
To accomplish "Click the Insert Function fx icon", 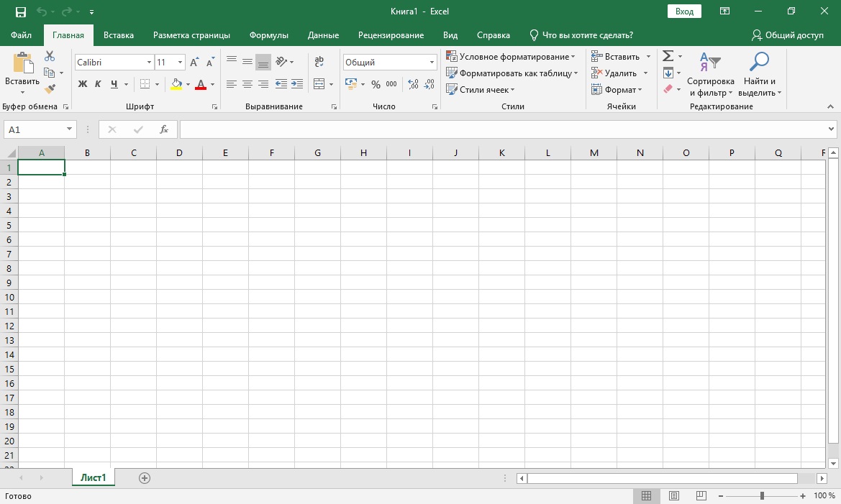I will pyautogui.click(x=164, y=129).
